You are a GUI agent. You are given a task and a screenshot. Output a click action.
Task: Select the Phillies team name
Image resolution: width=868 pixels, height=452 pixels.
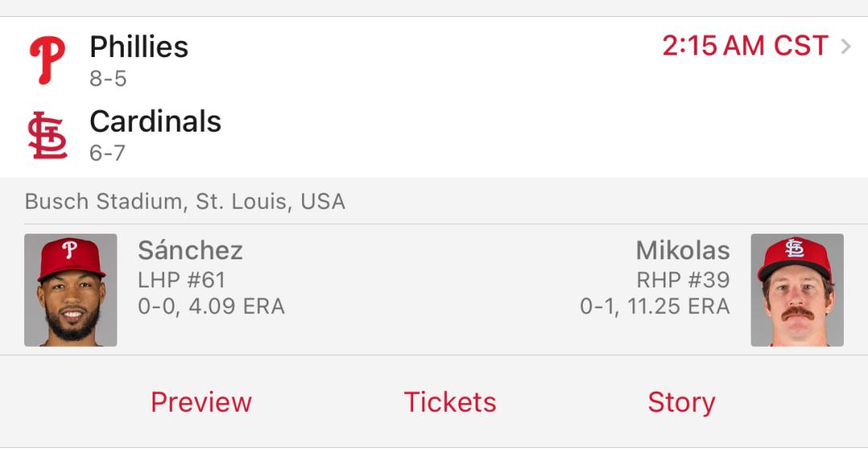pyautogui.click(x=139, y=47)
